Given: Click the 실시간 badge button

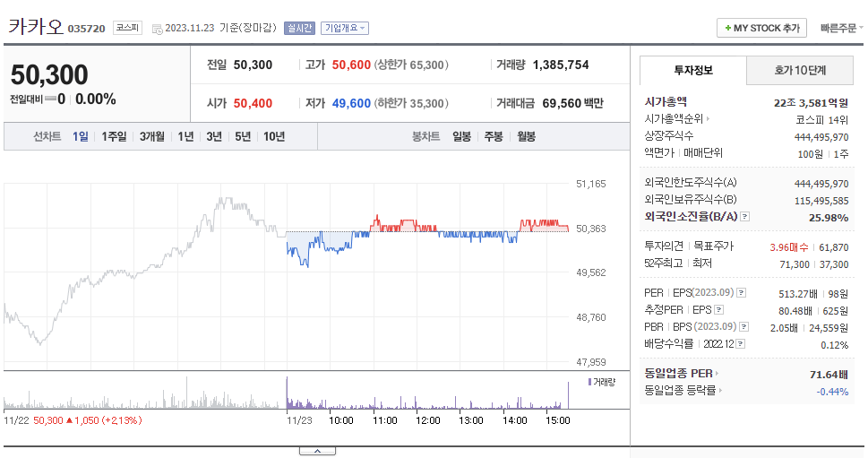Looking at the screenshot, I should 299,29.
